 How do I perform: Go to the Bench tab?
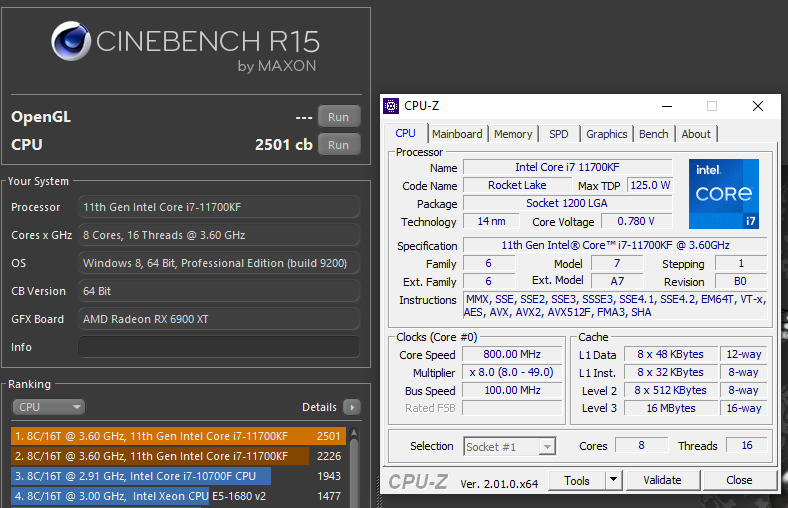[x=653, y=134]
